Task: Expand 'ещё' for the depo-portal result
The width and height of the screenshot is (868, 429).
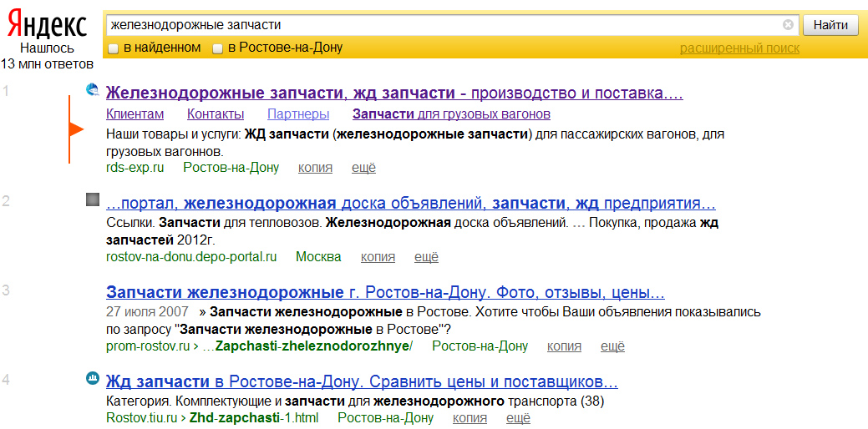Action: pyautogui.click(x=426, y=257)
